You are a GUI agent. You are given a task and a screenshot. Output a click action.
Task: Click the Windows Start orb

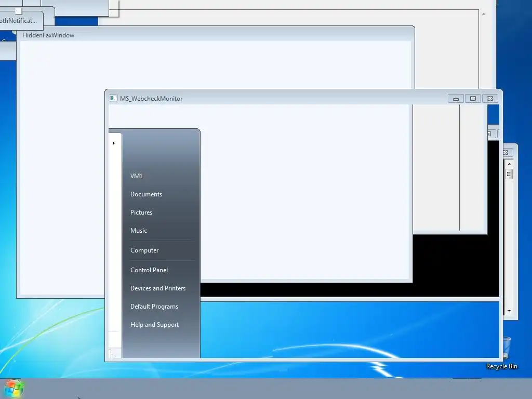click(x=14, y=389)
